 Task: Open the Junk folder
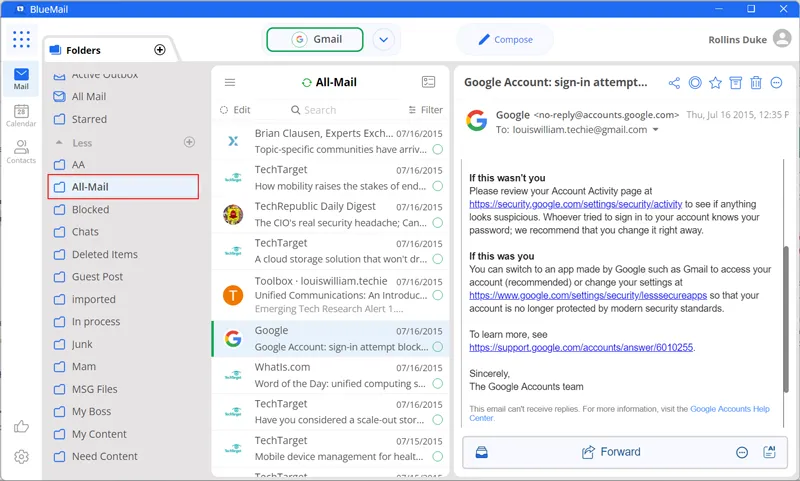click(82, 344)
